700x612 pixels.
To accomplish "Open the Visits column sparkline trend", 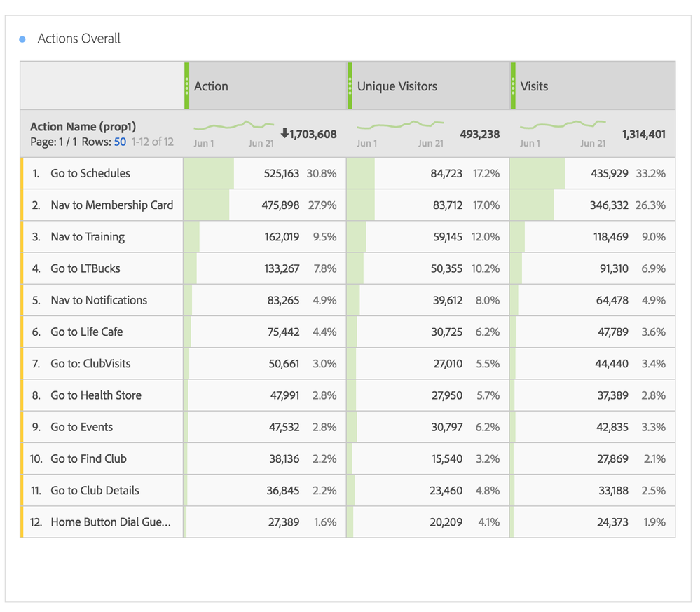I will coord(563,126).
